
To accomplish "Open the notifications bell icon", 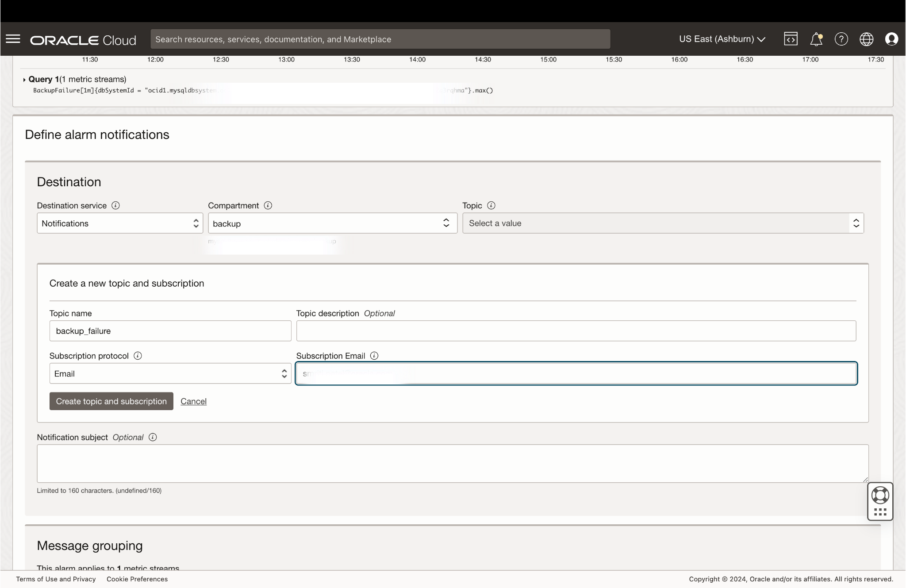I will (816, 39).
